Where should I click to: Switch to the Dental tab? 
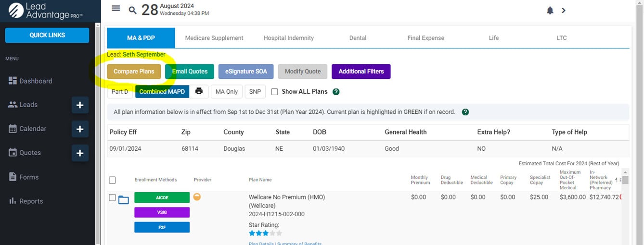tap(358, 38)
